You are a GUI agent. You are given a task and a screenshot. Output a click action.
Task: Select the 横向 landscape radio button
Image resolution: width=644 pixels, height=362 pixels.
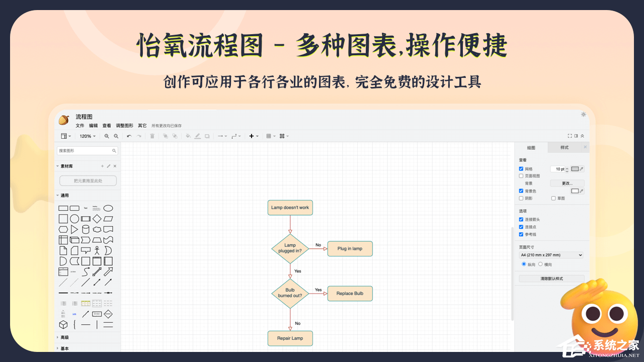(x=540, y=264)
